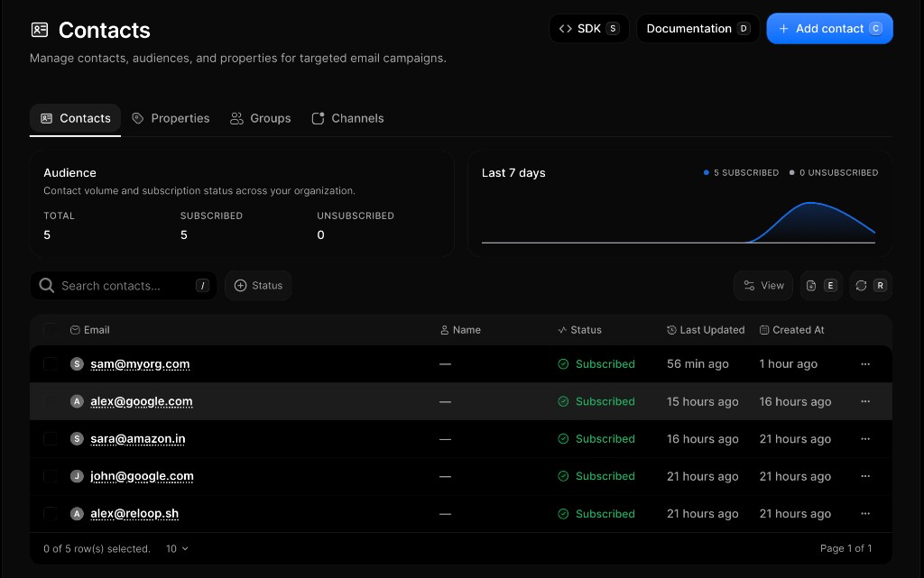This screenshot has height=578, width=924.
Task: Open the sam@myorg.com contact link
Action: click(x=140, y=364)
